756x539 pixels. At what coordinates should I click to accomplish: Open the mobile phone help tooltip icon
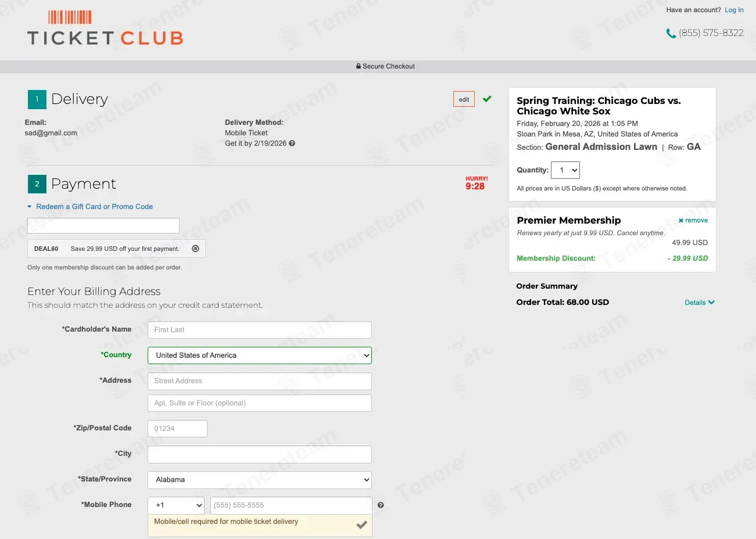tap(381, 505)
